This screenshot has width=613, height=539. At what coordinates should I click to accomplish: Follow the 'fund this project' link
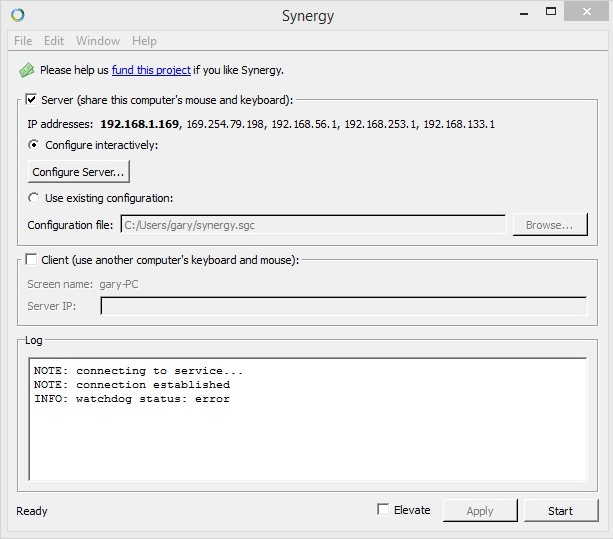pos(151,70)
